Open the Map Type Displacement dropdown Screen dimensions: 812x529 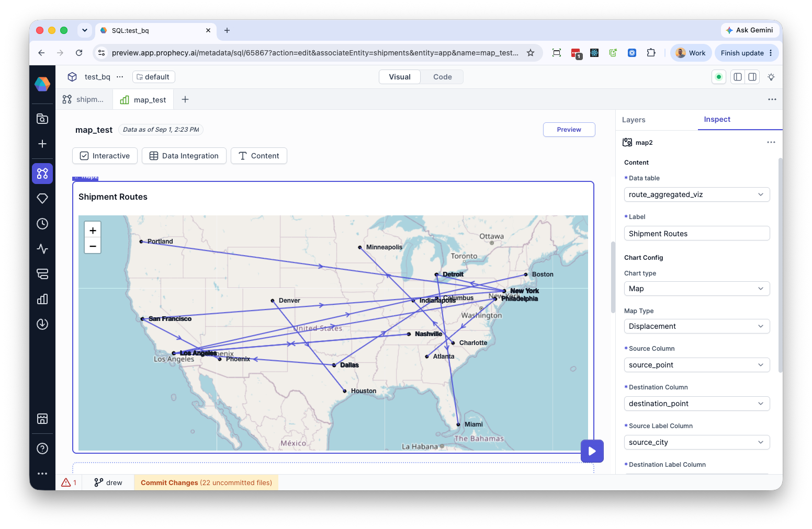click(697, 326)
